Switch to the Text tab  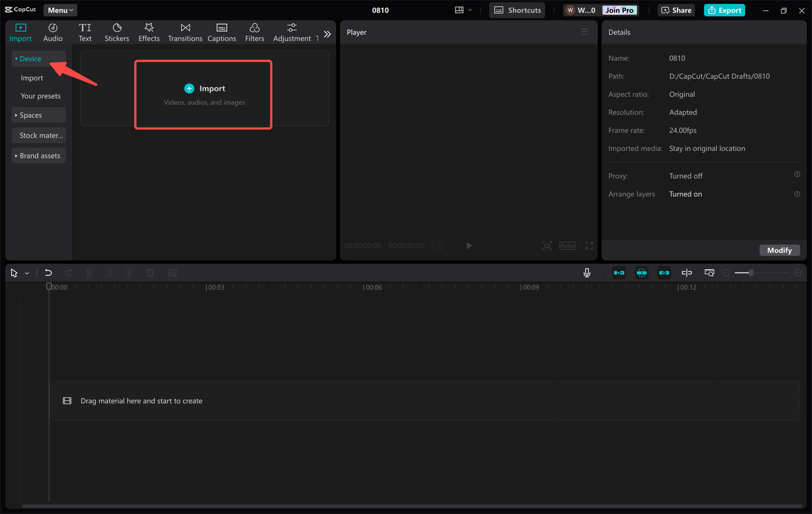pyautogui.click(x=85, y=32)
